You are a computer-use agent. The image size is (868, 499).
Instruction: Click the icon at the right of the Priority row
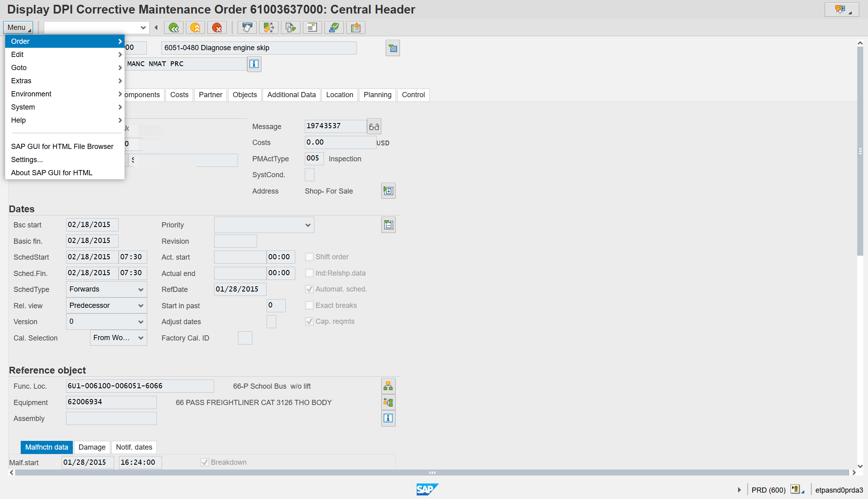pyautogui.click(x=388, y=225)
